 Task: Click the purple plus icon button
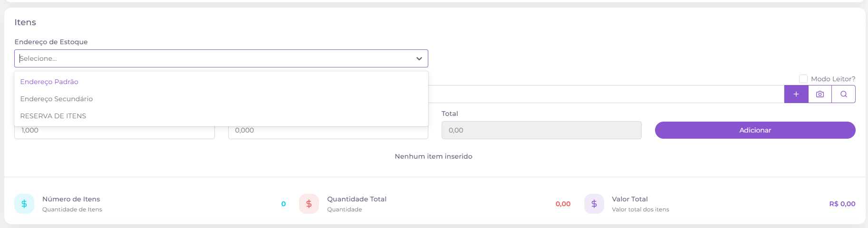click(x=796, y=94)
